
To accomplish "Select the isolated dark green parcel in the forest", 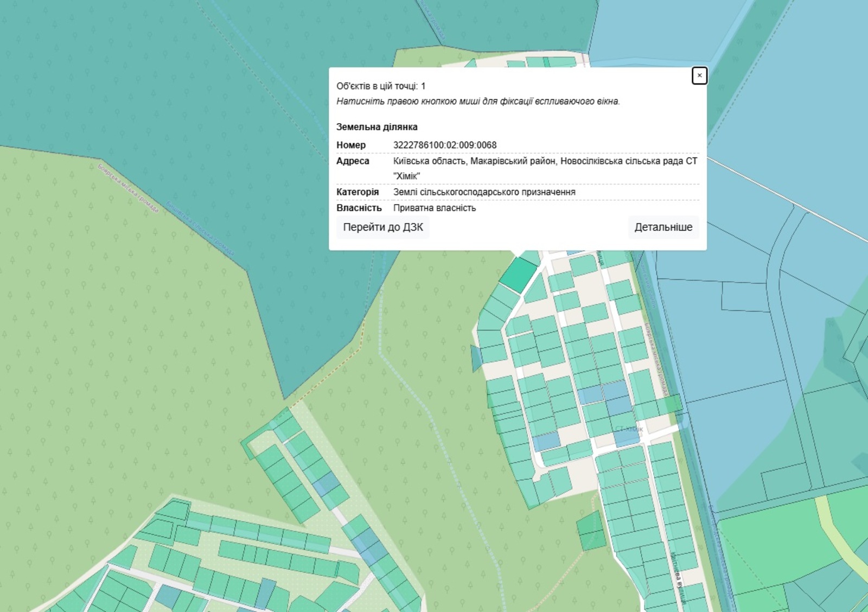I will point(590,531).
